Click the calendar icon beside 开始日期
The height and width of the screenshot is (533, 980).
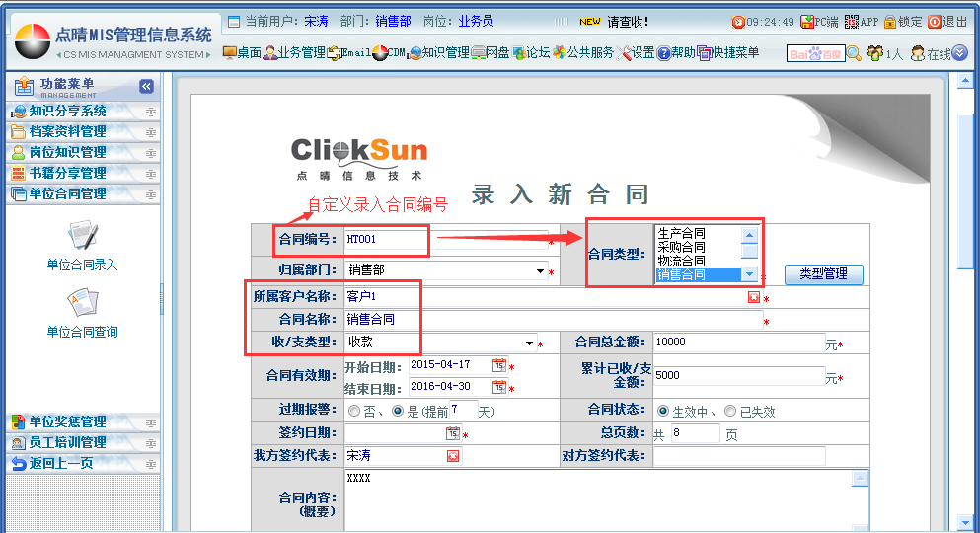pyautogui.click(x=499, y=366)
